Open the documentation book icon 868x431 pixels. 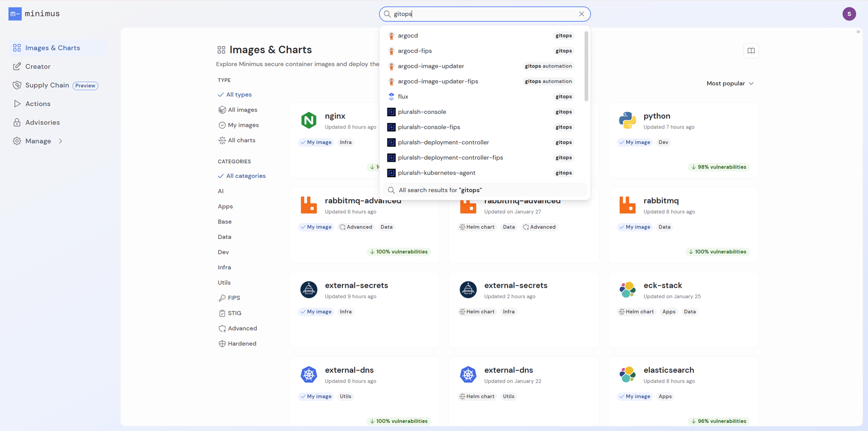[x=751, y=51]
